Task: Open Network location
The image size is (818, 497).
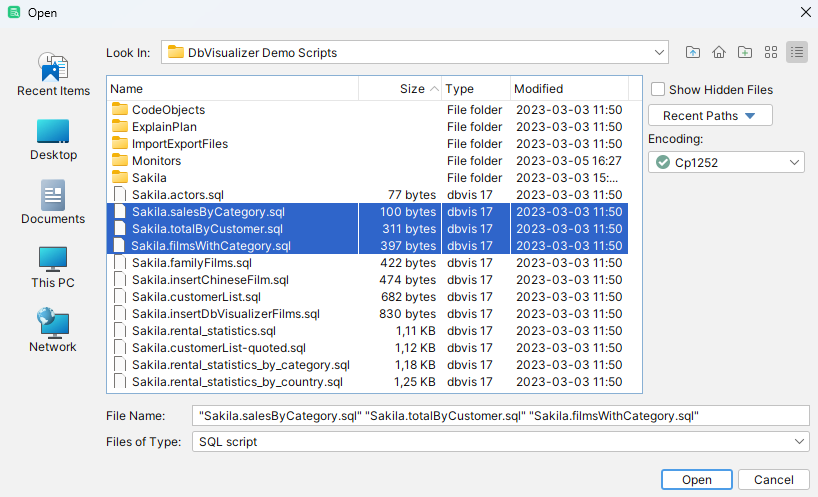Action: pyautogui.click(x=53, y=331)
